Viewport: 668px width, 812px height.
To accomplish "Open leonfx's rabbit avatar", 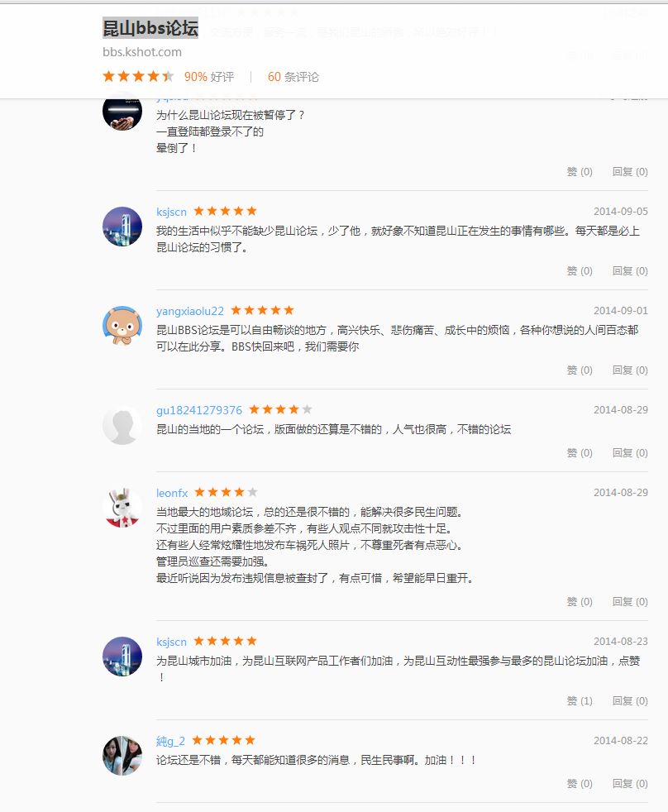I will [122, 508].
